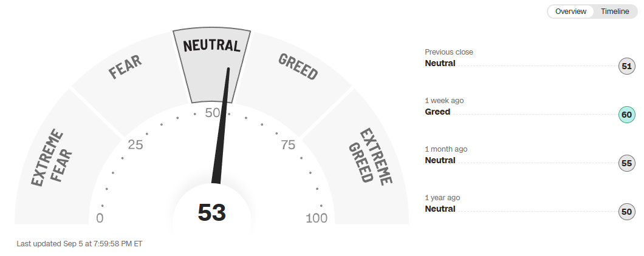Click the previous close badge showing 51

click(626, 67)
